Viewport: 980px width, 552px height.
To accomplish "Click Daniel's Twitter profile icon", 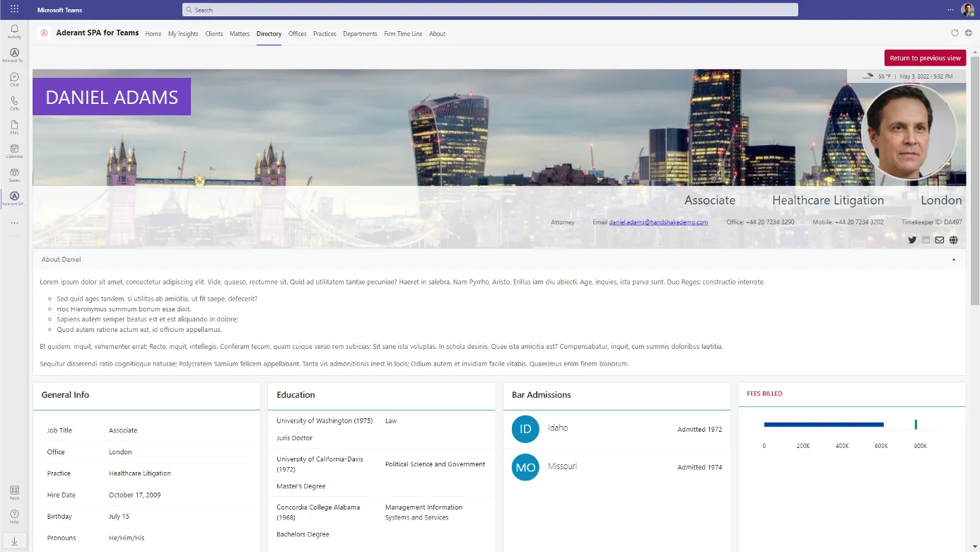I will click(912, 240).
